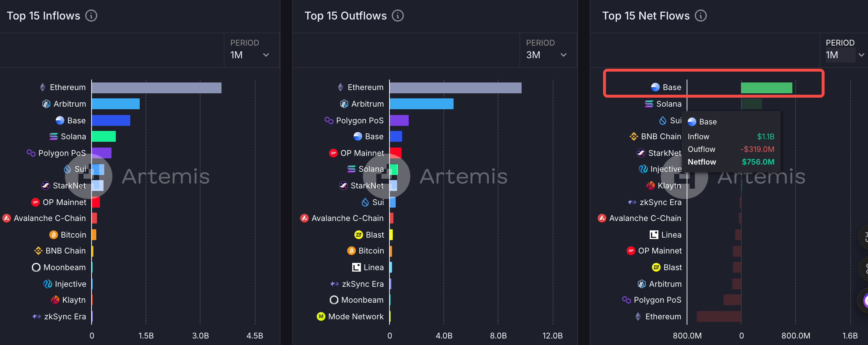This screenshot has width=868, height=345.
Task: Open the Outflows period dropdown set to 3M
Action: [546, 55]
